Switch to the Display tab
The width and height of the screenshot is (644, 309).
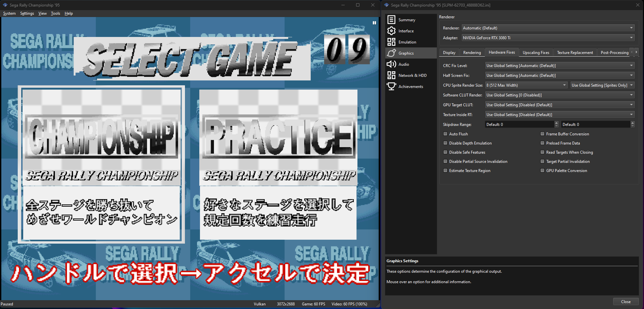(449, 53)
